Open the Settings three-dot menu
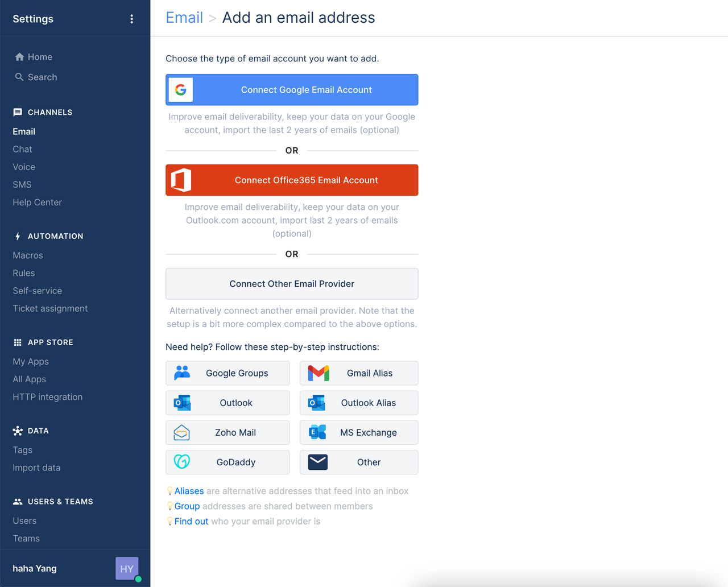This screenshot has width=728, height=587. (131, 19)
